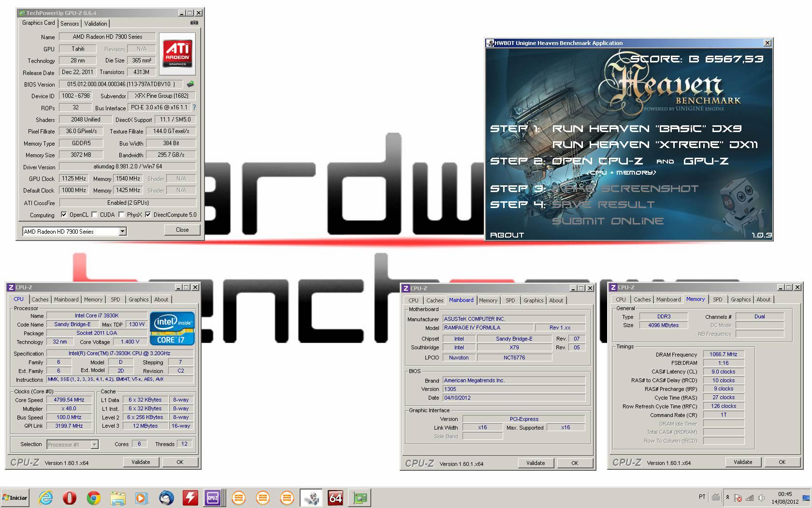812x508 pixels.
Task: Click the keyboard icon in the language bar
Action: [716, 497]
